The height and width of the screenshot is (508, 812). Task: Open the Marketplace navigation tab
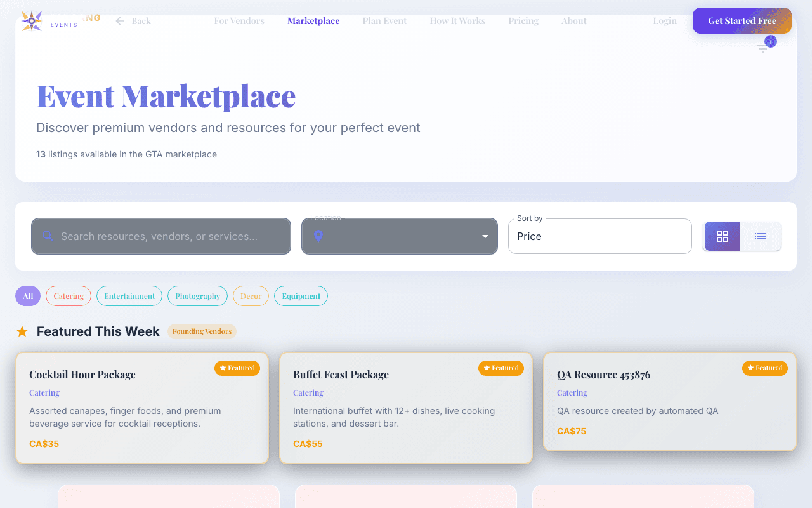pos(313,20)
